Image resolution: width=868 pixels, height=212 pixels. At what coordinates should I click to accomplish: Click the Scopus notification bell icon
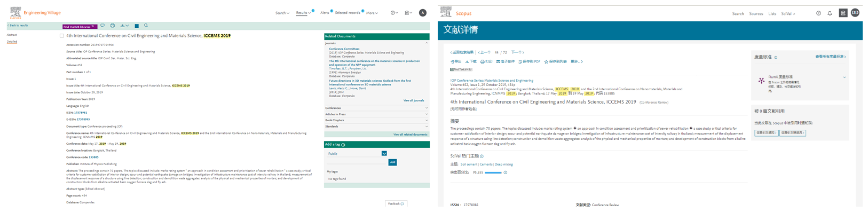pyautogui.click(x=830, y=13)
